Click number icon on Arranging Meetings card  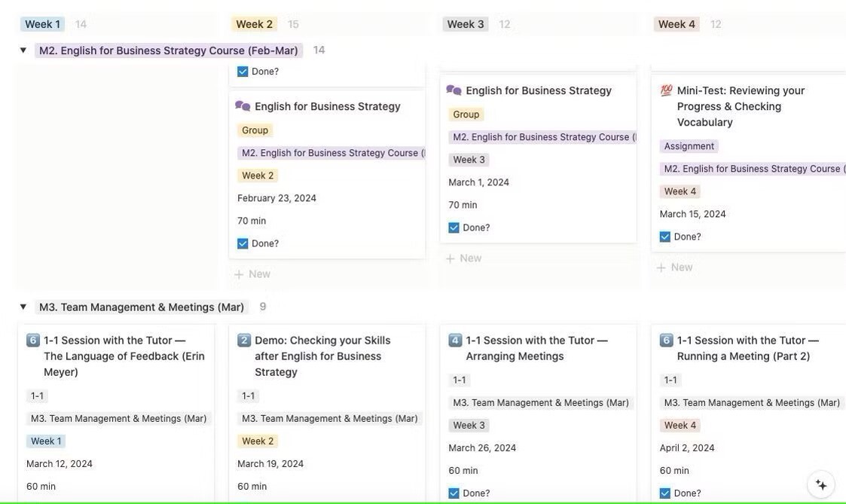click(x=455, y=341)
